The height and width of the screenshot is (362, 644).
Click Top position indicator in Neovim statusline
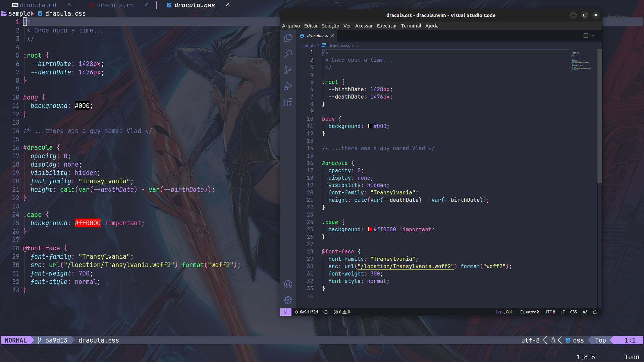pos(600,340)
